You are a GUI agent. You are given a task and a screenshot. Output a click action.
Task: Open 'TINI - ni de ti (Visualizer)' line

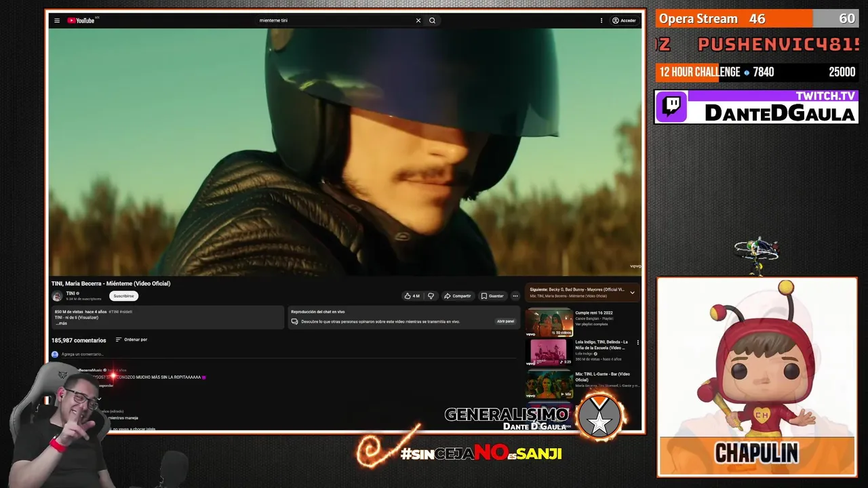pos(77,317)
